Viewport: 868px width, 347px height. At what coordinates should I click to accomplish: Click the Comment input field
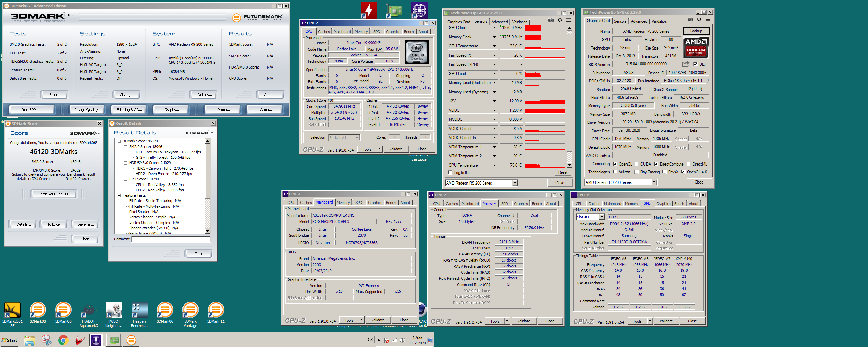171,239
